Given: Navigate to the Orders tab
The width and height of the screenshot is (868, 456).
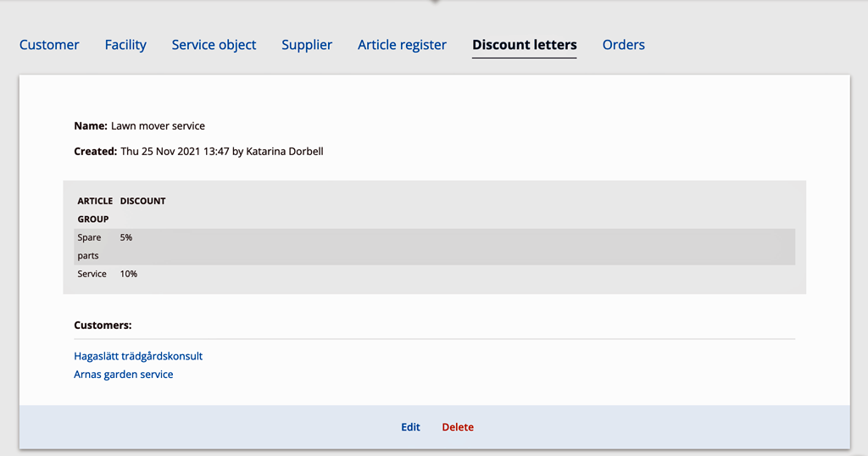Looking at the screenshot, I should (x=623, y=45).
